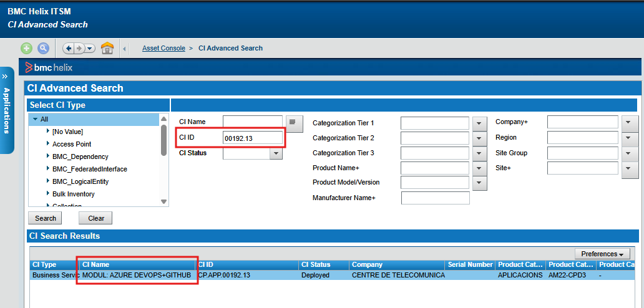Click the green New record plus icon
The width and height of the screenshot is (644, 308).
pos(27,49)
